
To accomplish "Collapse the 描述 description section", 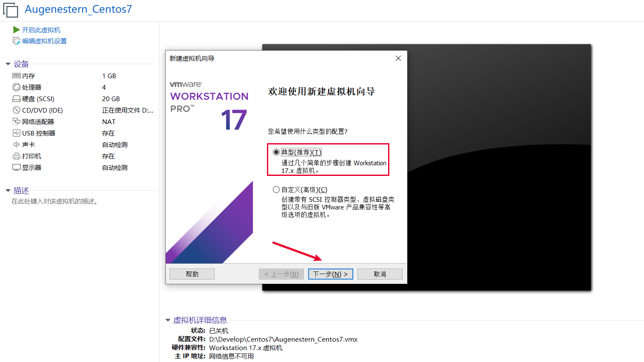I will (8, 191).
